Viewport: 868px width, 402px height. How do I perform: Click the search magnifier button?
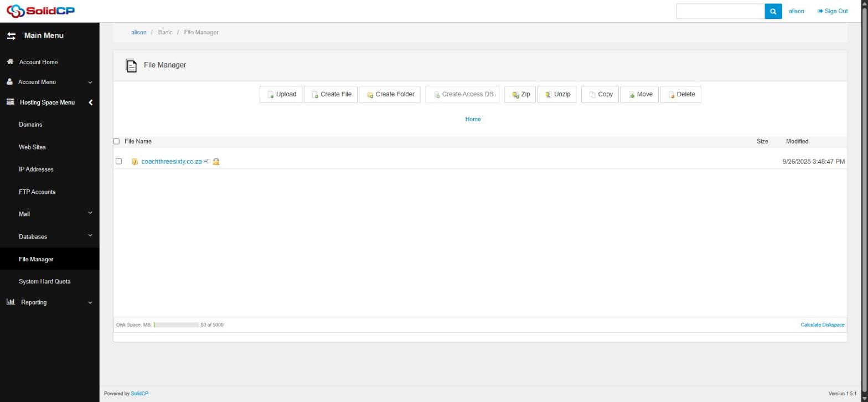click(x=773, y=11)
